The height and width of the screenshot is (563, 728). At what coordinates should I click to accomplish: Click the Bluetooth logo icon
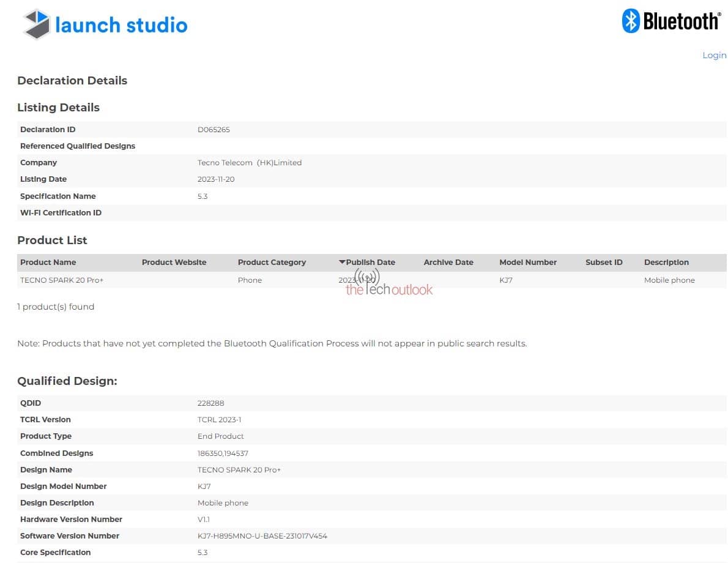pyautogui.click(x=631, y=21)
